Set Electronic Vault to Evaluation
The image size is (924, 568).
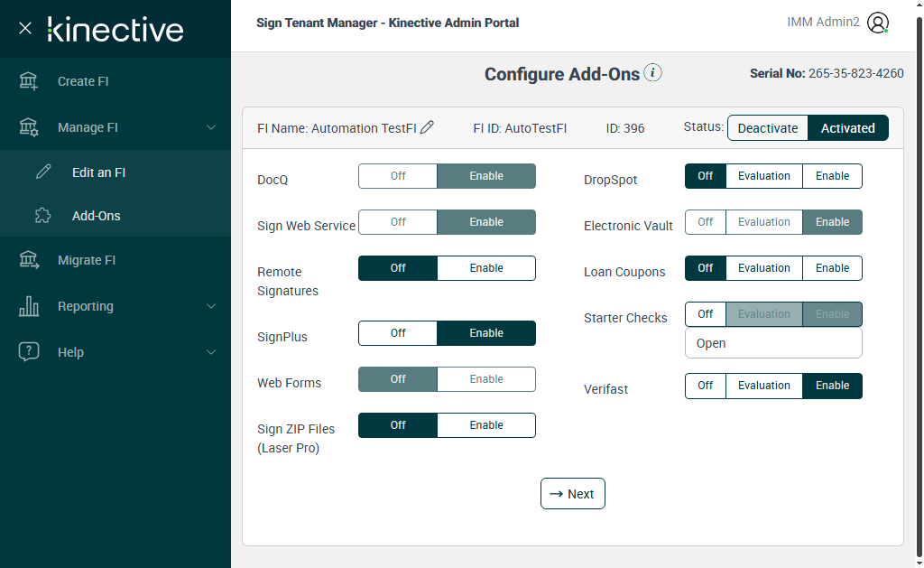coord(763,222)
